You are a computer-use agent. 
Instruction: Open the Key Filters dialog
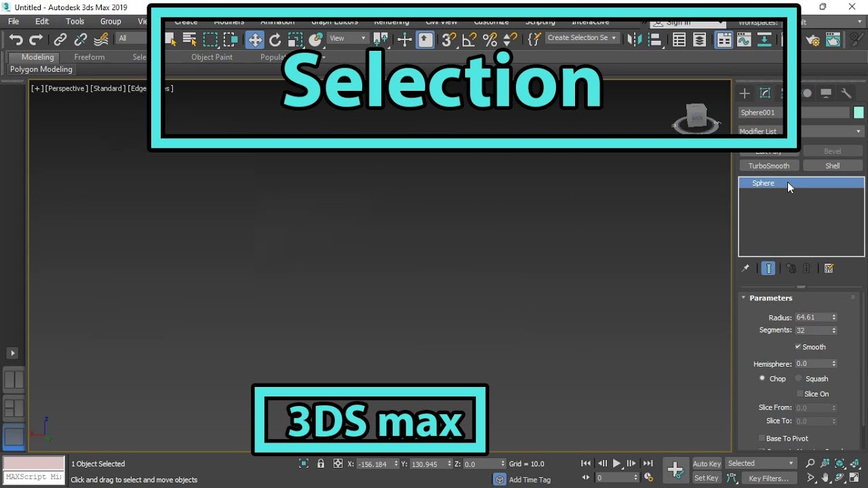(x=768, y=479)
